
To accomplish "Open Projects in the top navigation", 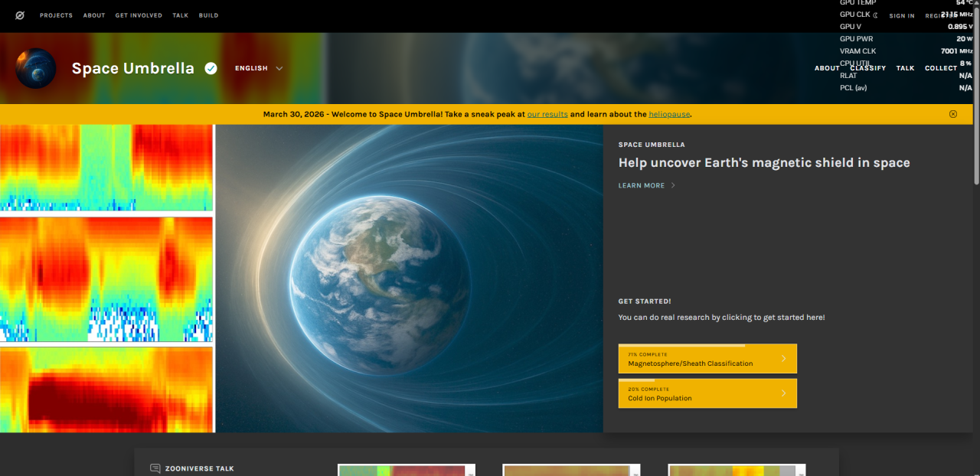I will pos(56,15).
